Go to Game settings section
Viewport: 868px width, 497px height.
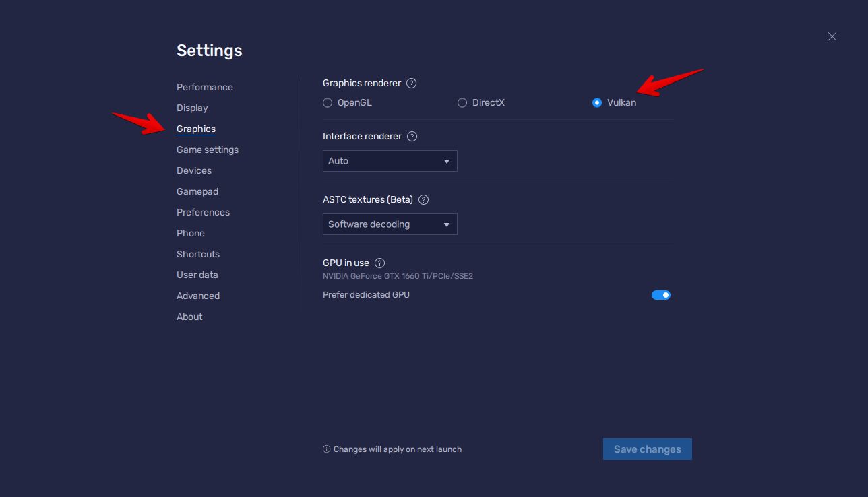coord(208,150)
